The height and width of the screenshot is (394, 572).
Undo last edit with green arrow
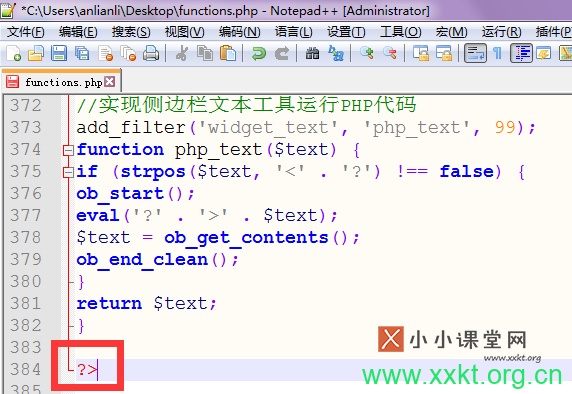[259, 53]
